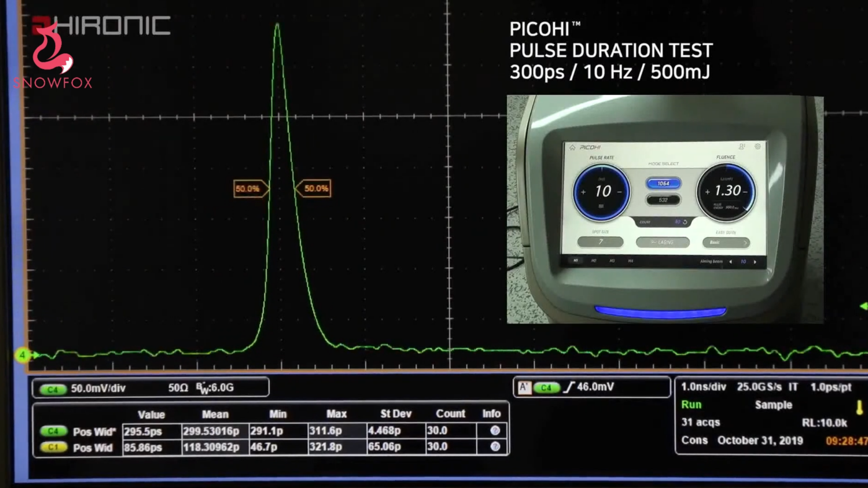Open the settings gear on PICOHI screen
Viewport: 868px width, 488px height.
pos(758,146)
